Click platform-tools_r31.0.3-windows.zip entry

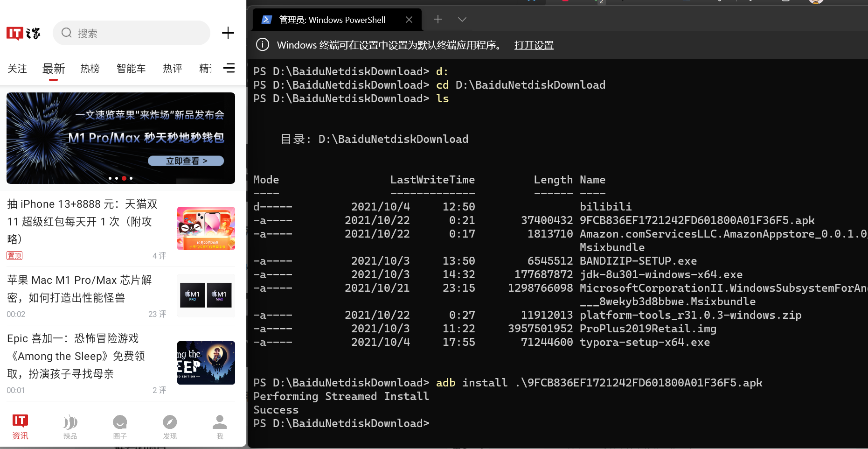pos(690,315)
